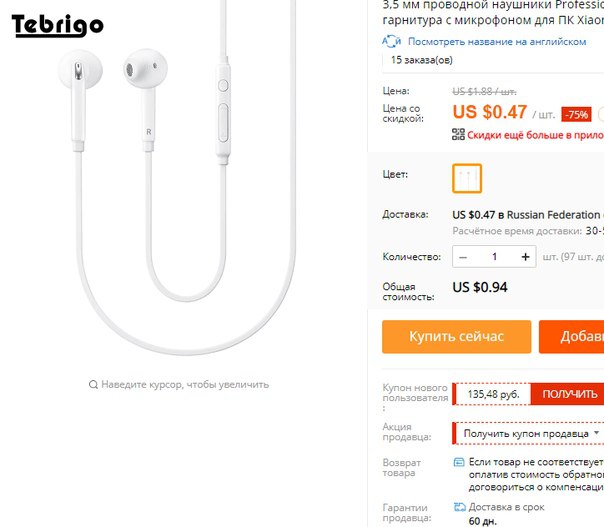
Task: Click the Tebrigo brand logo
Action: [57, 25]
